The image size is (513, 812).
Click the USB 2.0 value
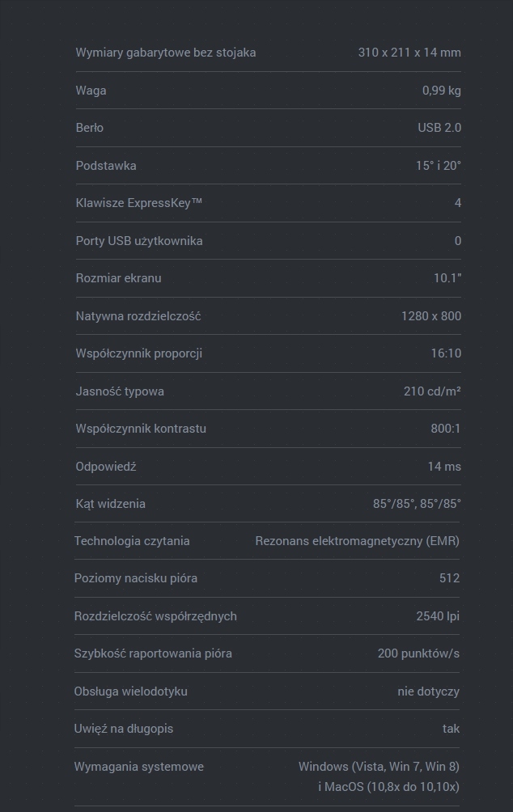439,128
